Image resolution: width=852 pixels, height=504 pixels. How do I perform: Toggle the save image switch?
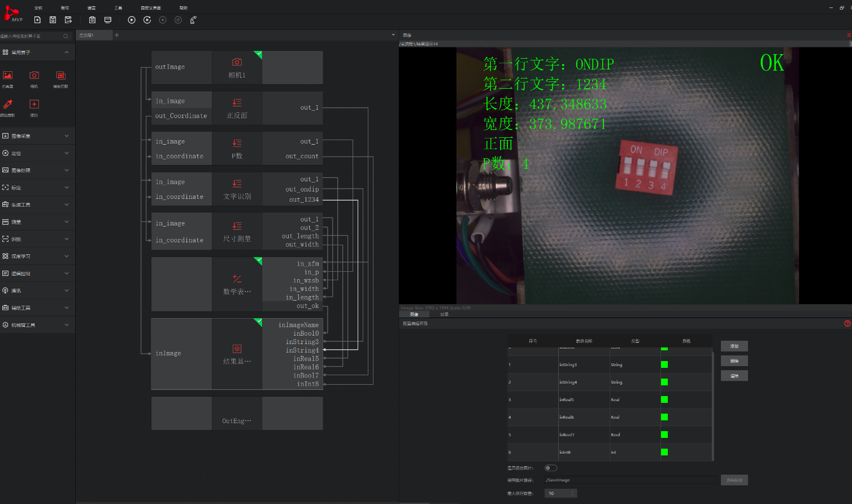pos(550,468)
